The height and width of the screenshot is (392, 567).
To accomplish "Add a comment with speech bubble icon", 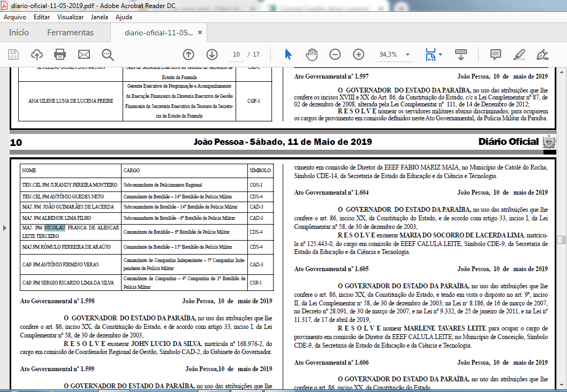I will coord(495,55).
